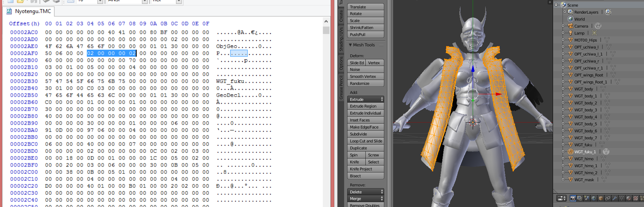Click the render layer icon right of RenderLayers
This screenshot has width=644, height=207.
point(608,12)
